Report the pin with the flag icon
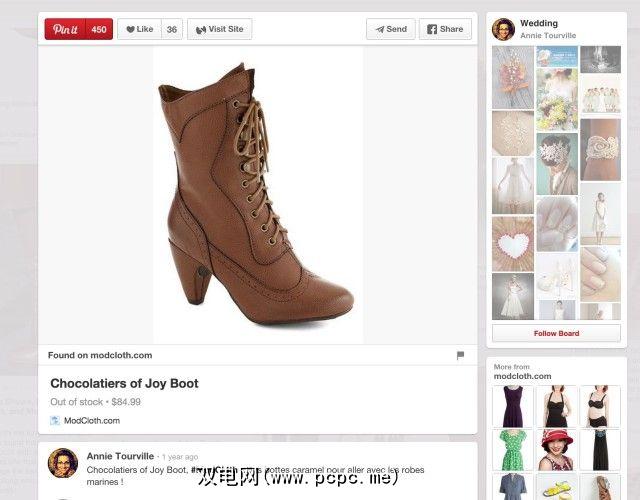The height and width of the screenshot is (500, 640). coord(460,355)
